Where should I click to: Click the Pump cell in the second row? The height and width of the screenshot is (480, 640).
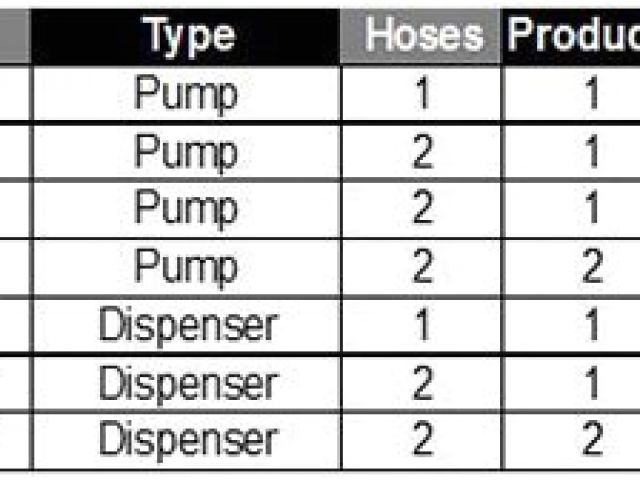click(x=186, y=152)
